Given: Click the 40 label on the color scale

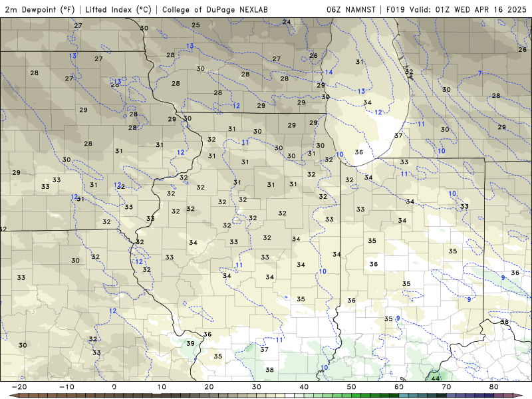Looking at the screenshot, I should (x=304, y=387).
